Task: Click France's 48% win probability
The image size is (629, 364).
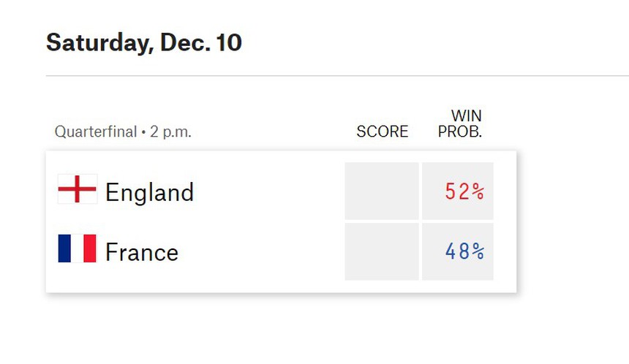Action: pos(464,251)
